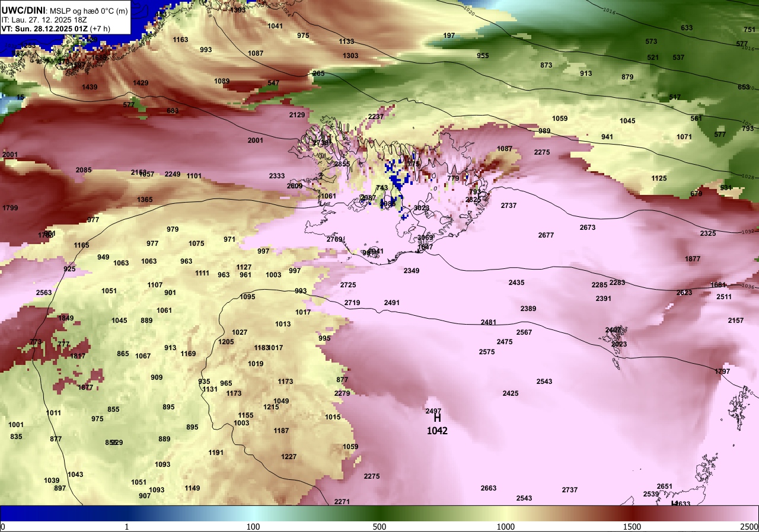Click the map value 1799
Screen dimensions: 759x532
click(x=10, y=208)
